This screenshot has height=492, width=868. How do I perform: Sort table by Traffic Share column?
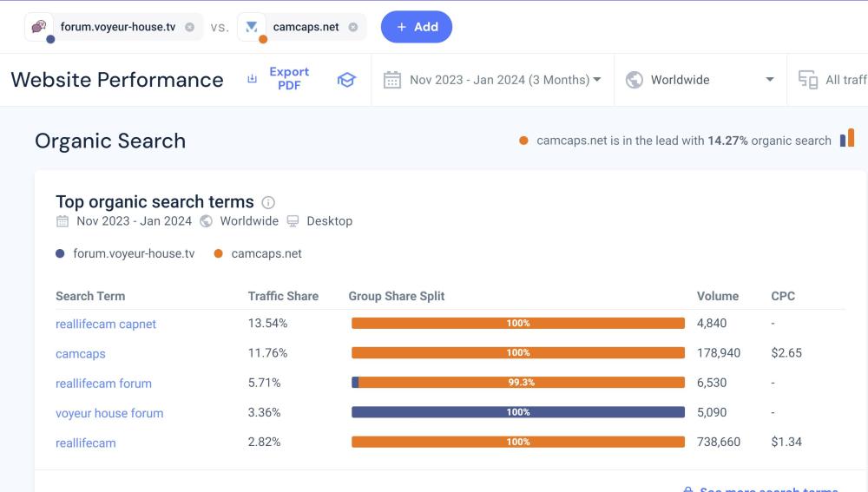point(283,296)
